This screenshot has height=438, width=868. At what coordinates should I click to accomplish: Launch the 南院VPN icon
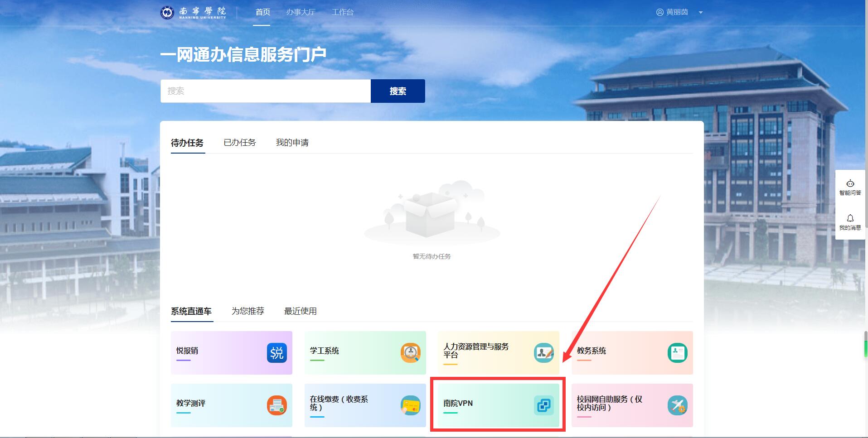click(x=543, y=405)
